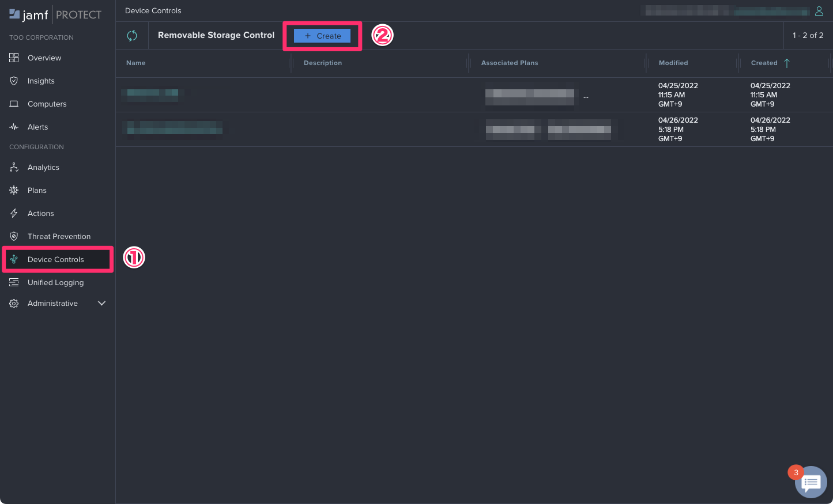Click Modified date 04/26/2022 5:18 PM
The image size is (833, 504).
[x=678, y=129]
